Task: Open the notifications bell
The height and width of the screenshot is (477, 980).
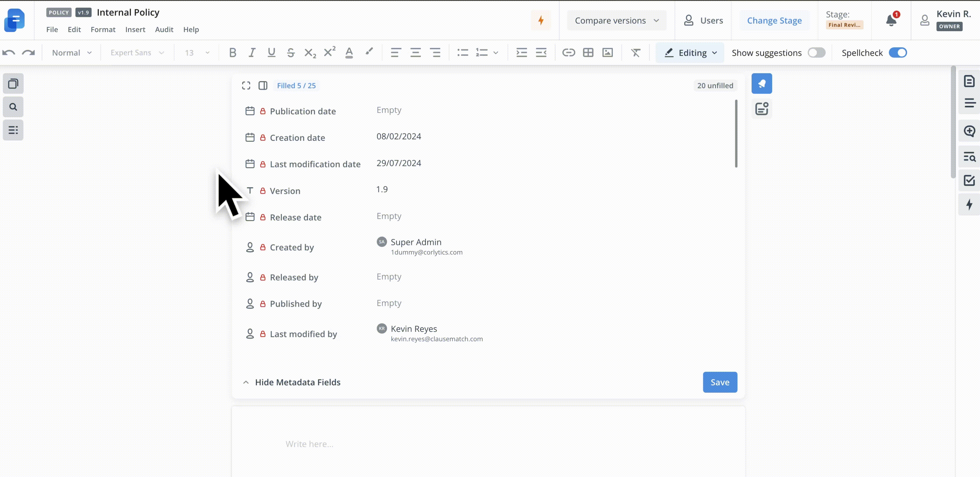Action: point(891,20)
